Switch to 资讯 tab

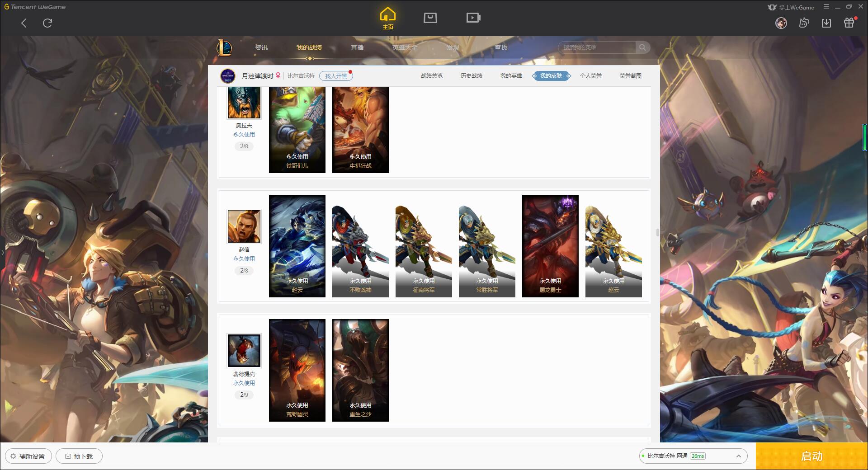[x=261, y=47]
